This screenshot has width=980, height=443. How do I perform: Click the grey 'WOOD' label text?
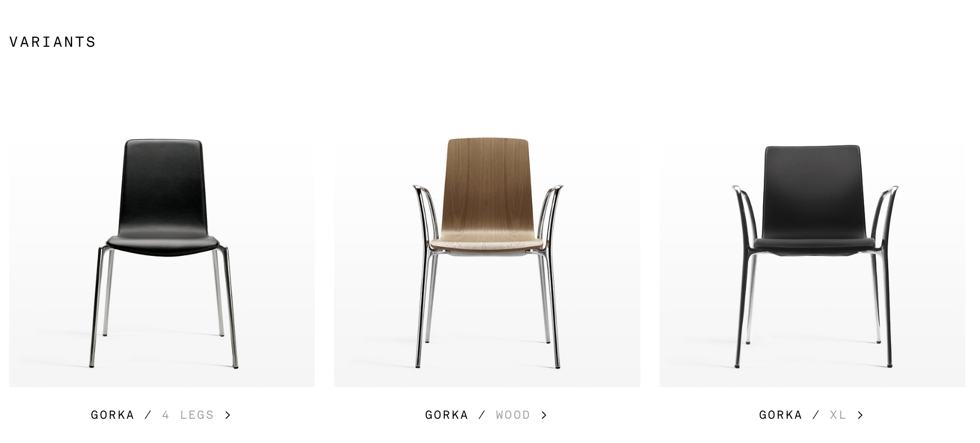[513, 415]
